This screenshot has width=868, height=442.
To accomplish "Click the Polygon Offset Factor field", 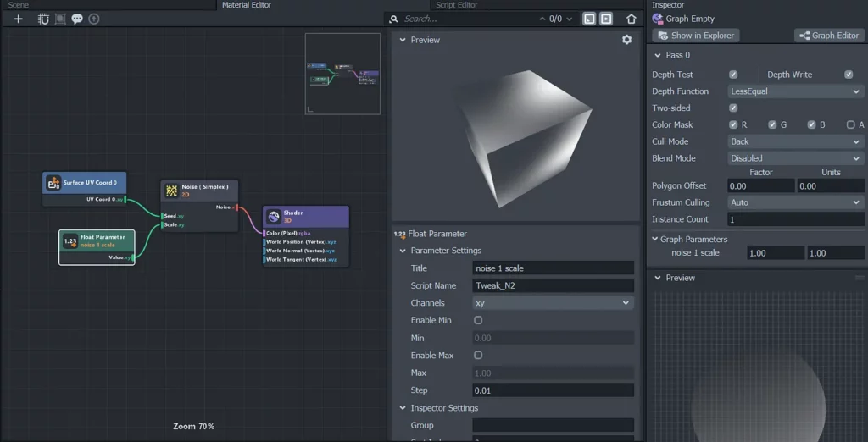I will click(761, 186).
